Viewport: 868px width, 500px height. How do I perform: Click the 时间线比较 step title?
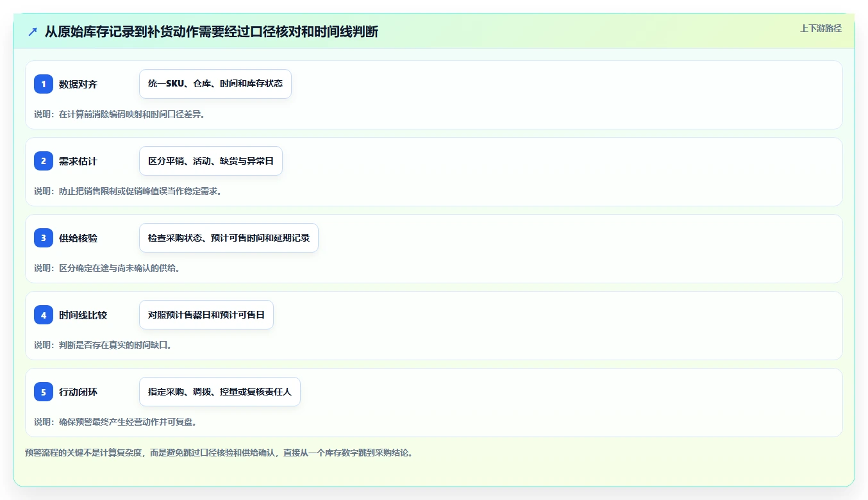pyautogui.click(x=83, y=315)
